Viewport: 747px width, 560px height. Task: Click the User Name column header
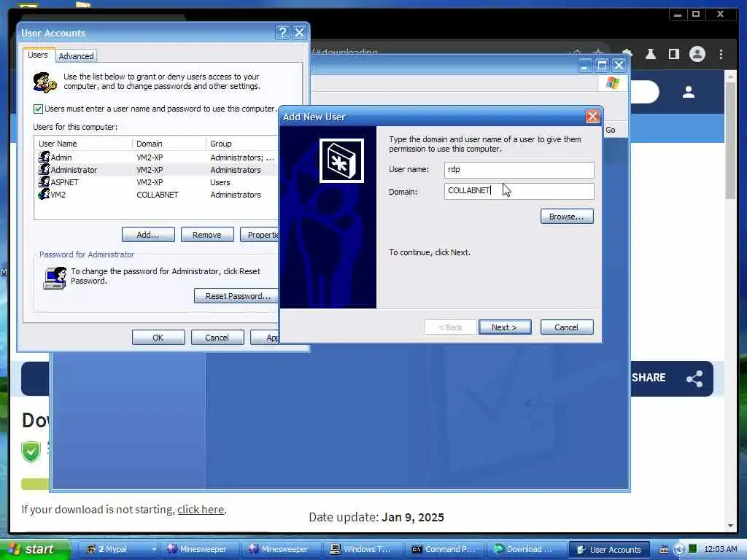click(x=83, y=144)
